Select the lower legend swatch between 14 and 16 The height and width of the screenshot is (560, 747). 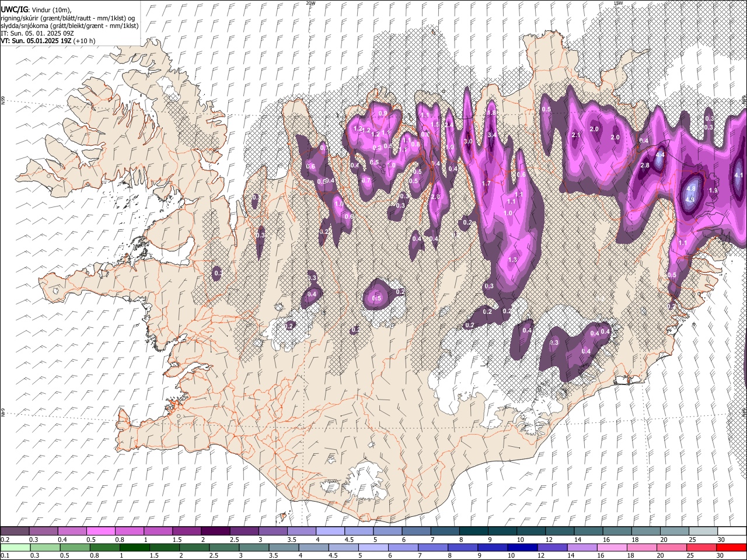(582, 547)
